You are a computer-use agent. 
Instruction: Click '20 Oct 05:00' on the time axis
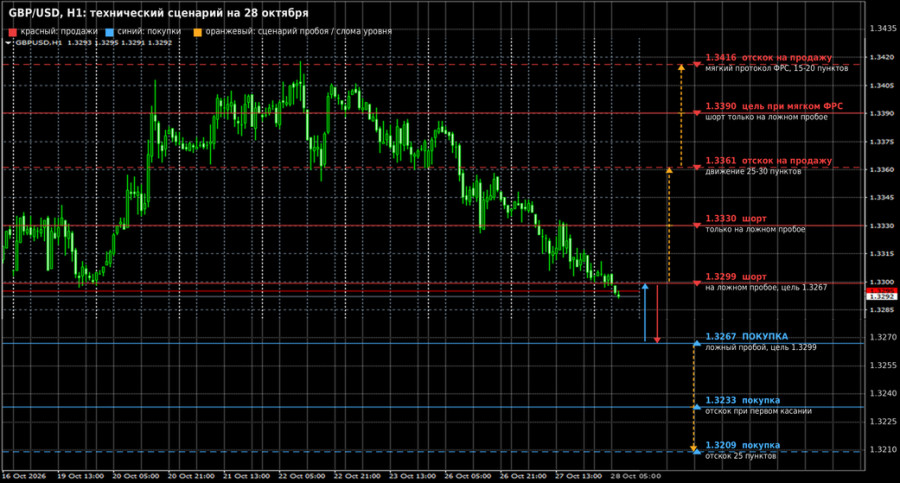click(135, 476)
